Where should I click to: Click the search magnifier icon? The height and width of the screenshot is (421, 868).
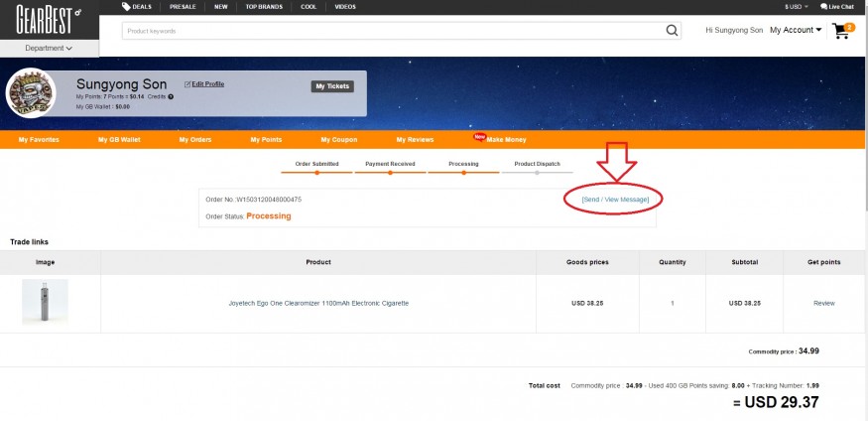pyautogui.click(x=672, y=31)
